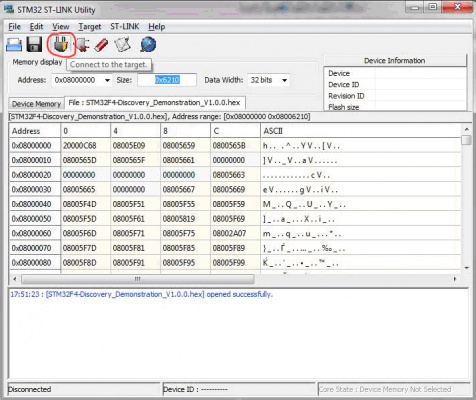The width and height of the screenshot is (476, 400).
Task: Click the Revision ID row label
Action: pos(346,96)
